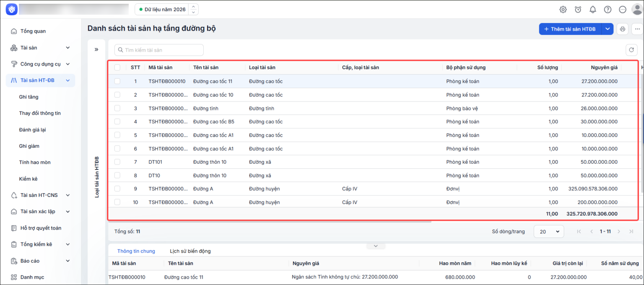Click Thêm tài sản HTĐB button
This screenshot has width=644, height=285.
570,29
